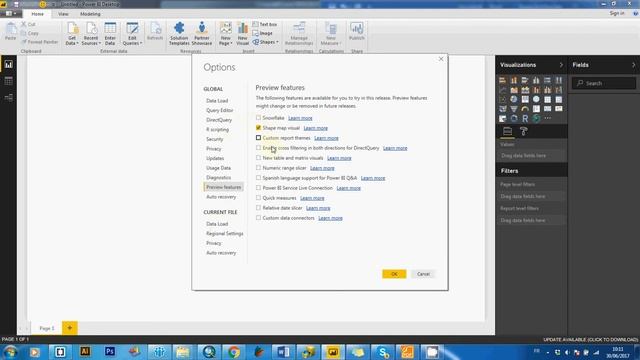640x360 pixels.
Task: Enable the Snowflake preview feature
Action: pos(258,118)
